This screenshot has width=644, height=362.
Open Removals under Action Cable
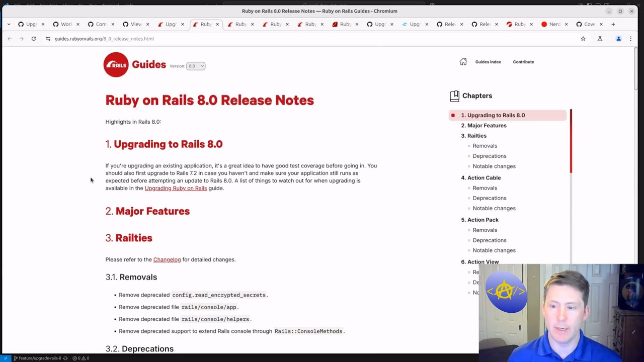(x=485, y=188)
